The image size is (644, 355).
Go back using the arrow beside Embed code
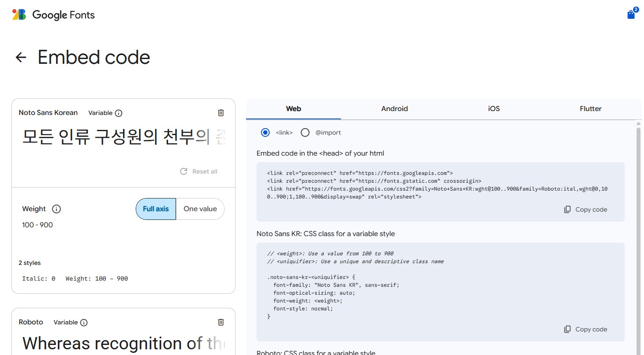tap(21, 57)
